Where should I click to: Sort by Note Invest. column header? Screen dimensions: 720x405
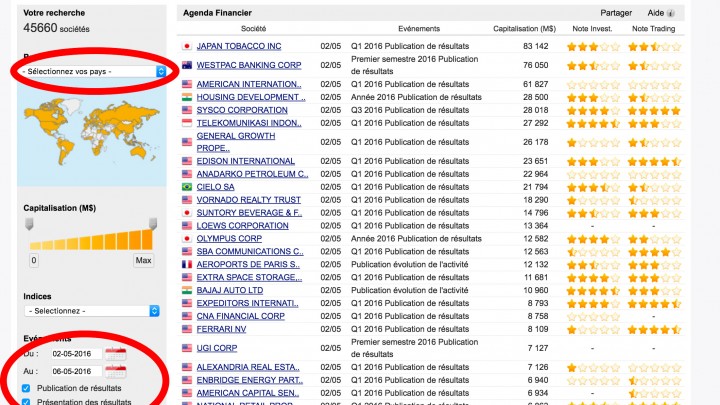(592, 28)
